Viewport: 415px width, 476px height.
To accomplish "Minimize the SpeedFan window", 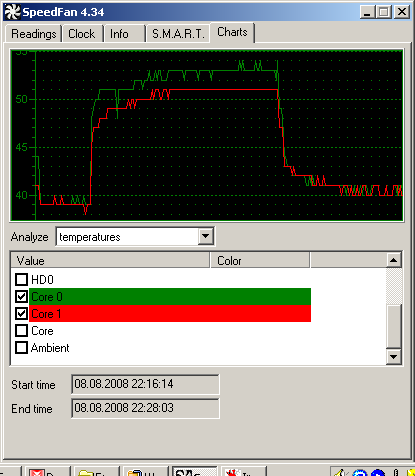I will (368, 12).
